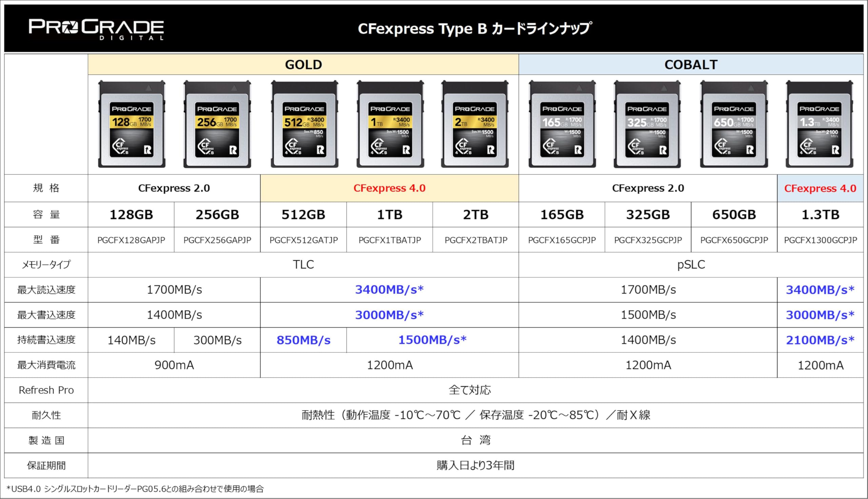Click model number PGCFX650GCPJP

(734, 240)
